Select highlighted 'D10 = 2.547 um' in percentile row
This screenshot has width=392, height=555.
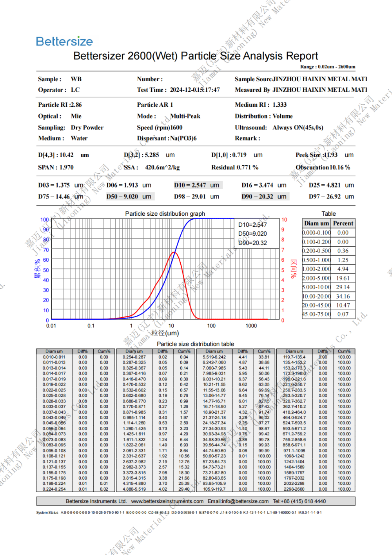(x=198, y=185)
